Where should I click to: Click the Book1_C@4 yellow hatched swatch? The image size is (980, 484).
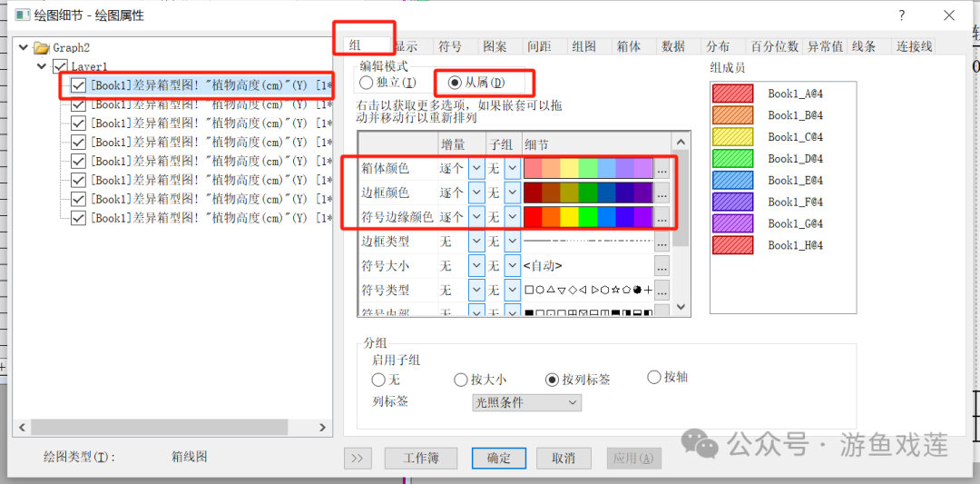pyautogui.click(x=732, y=137)
